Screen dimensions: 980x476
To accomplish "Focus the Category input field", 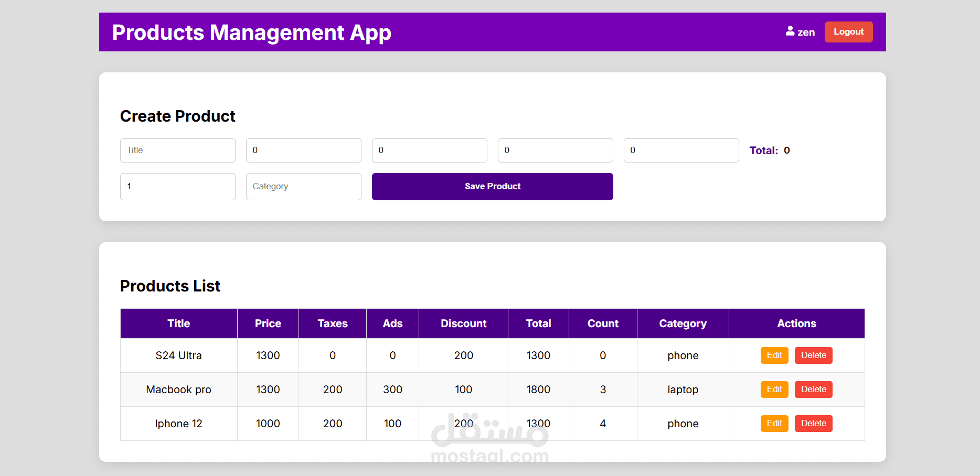I will click(x=304, y=187).
